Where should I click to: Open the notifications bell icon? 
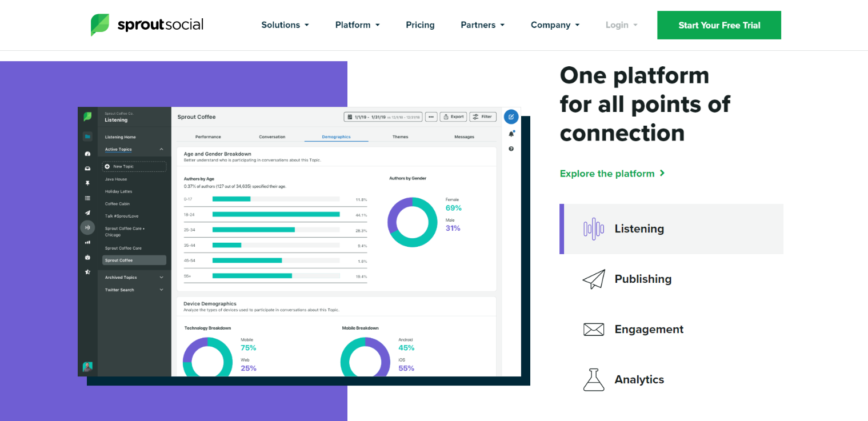click(x=511, y=134)
